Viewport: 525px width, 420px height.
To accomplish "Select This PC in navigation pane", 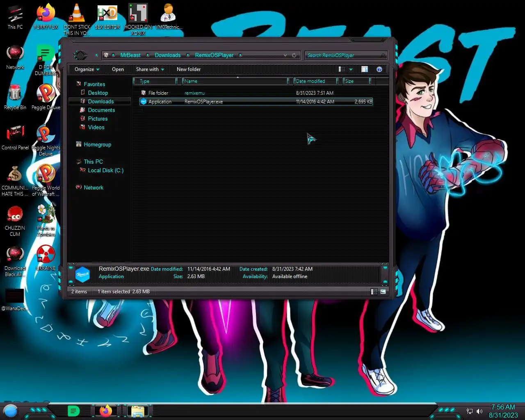I will pos(93,162).
